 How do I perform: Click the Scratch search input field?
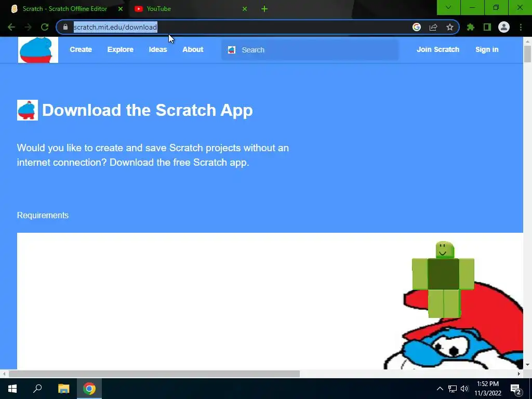(310, 50)
